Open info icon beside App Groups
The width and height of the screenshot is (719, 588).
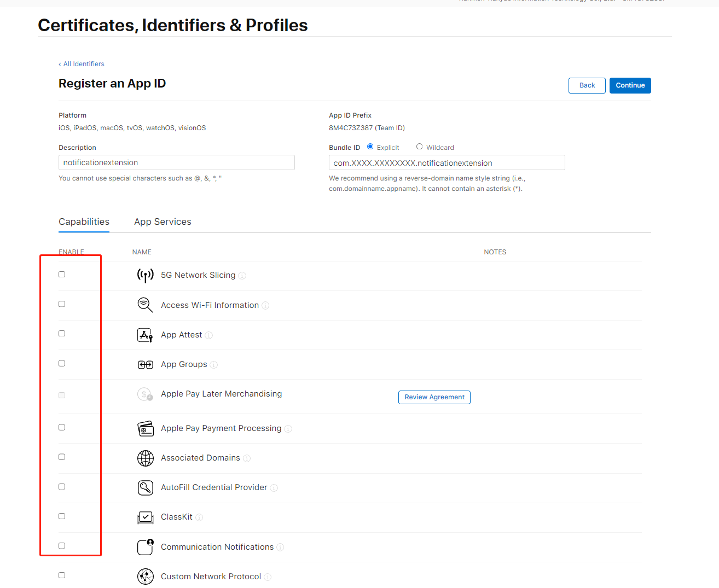coord(214,365)
